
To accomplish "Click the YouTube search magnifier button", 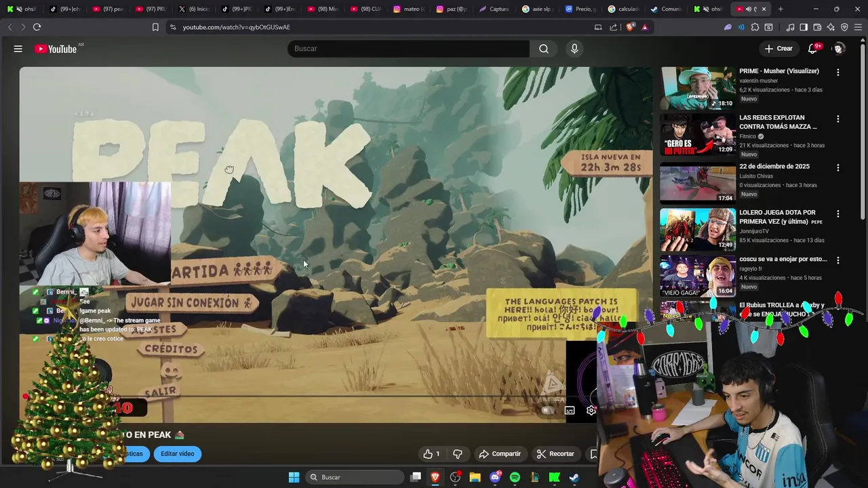I will click(544, 49).
